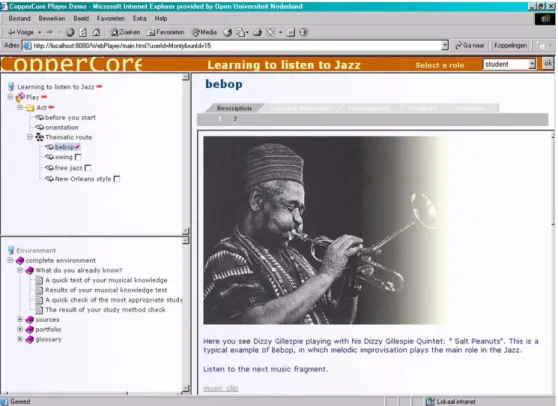
Task: Select the Description tab
Action: coord(234,108)
